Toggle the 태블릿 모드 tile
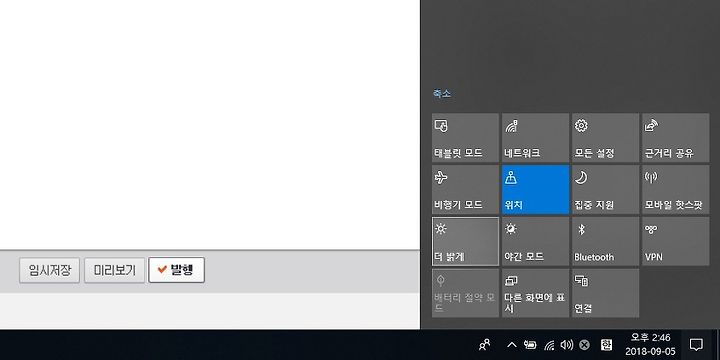Image resolution: width=720 pixels, height=360 pixels. pos(466,138)
